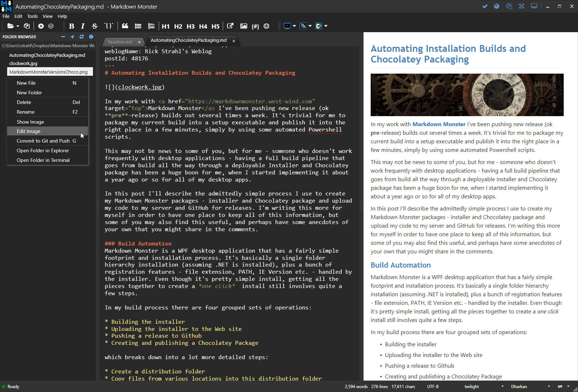Choose Open Folder in Terminal

(48, 160)
